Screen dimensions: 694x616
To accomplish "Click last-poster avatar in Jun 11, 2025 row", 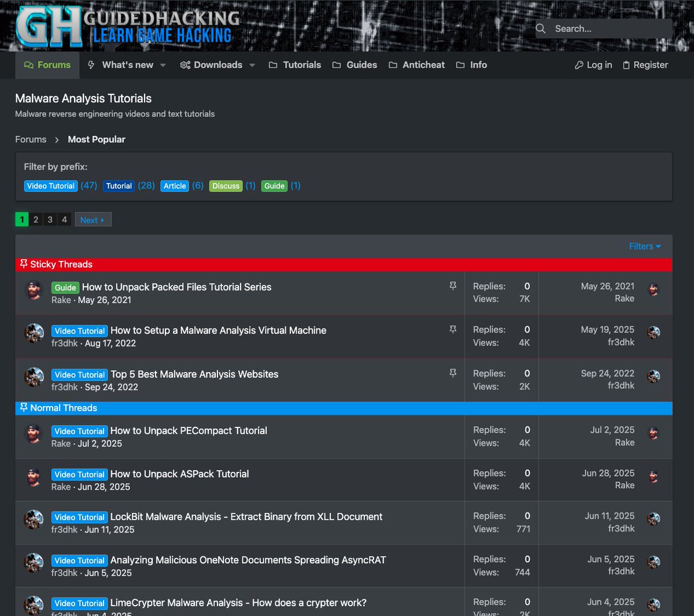I will (654, 519).
